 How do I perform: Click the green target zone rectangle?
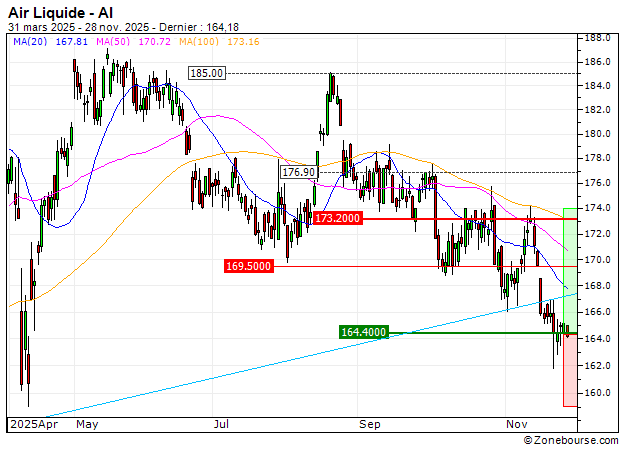[x=570, y=270]
